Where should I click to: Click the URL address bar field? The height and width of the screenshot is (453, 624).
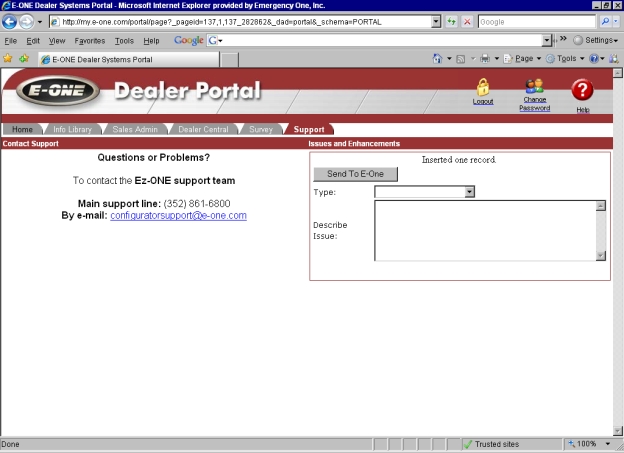click(x=241, y=22)
